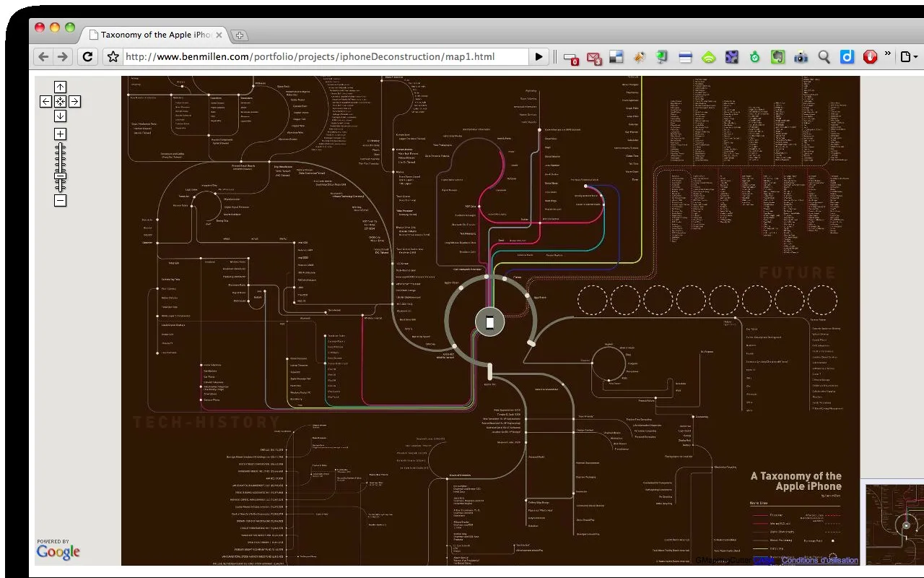
Task: Open a new browser tab
Action: pos(240,35)
